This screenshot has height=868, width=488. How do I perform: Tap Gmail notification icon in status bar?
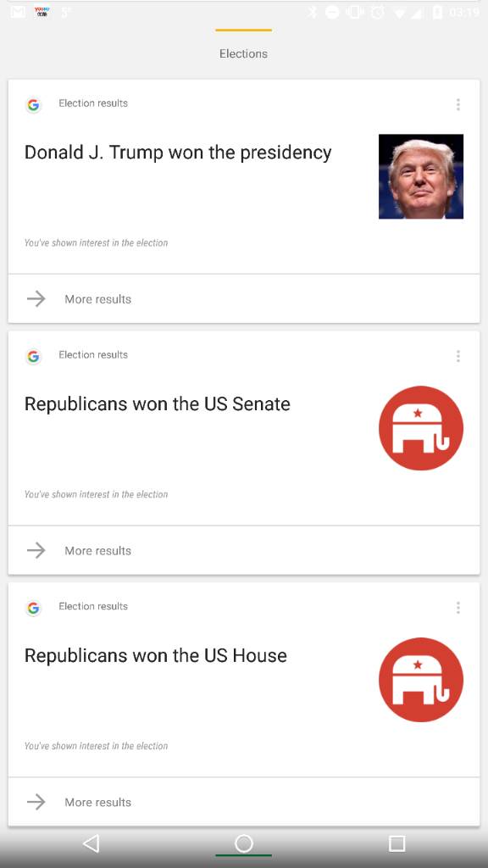18,12
